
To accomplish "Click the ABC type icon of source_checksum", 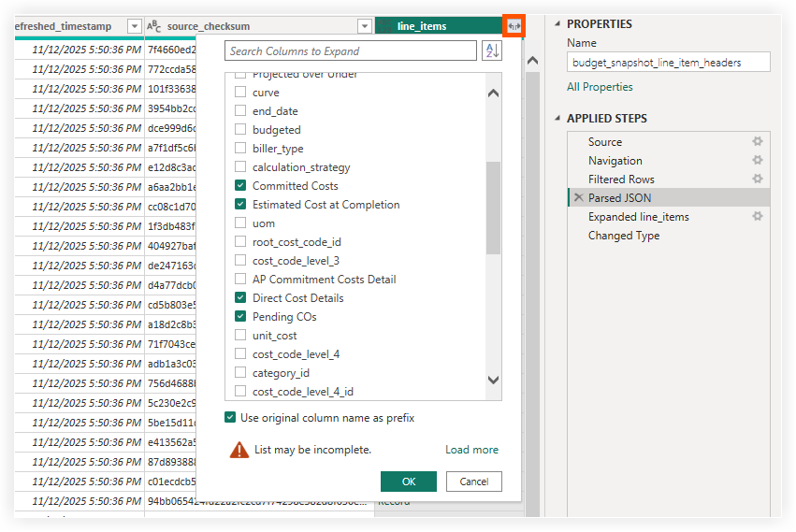I will (153, 26).
